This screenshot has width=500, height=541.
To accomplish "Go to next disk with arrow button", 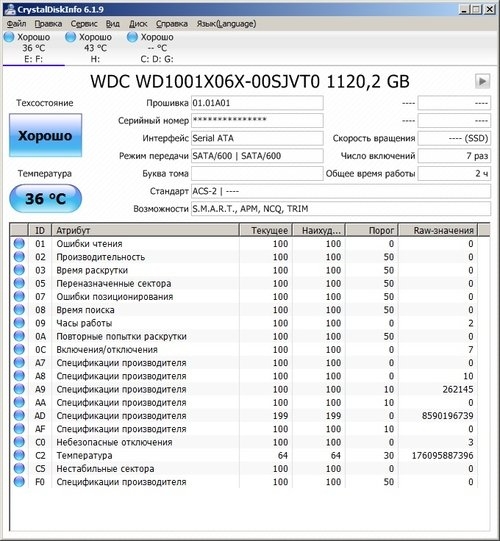I will pyautogui.click(x=482, y=81).
